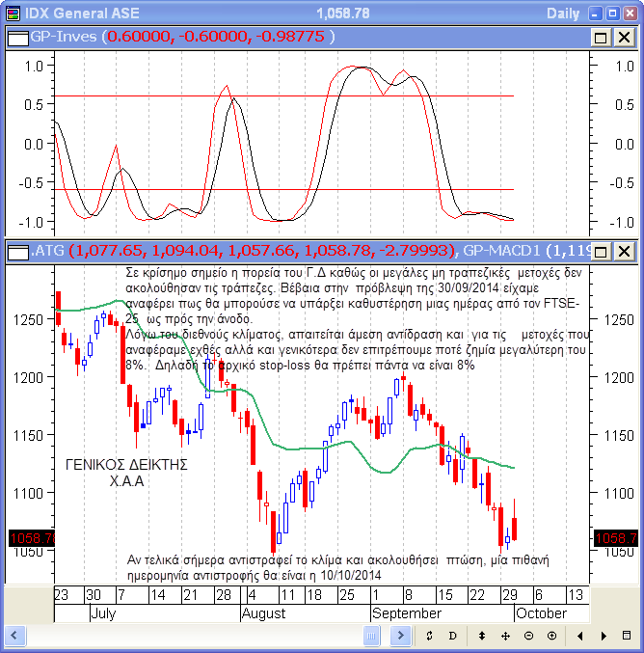This screenshot has height=653, width=644.
Task: Click the horizontal scrollbar thumb
Action: click(372, 637)
